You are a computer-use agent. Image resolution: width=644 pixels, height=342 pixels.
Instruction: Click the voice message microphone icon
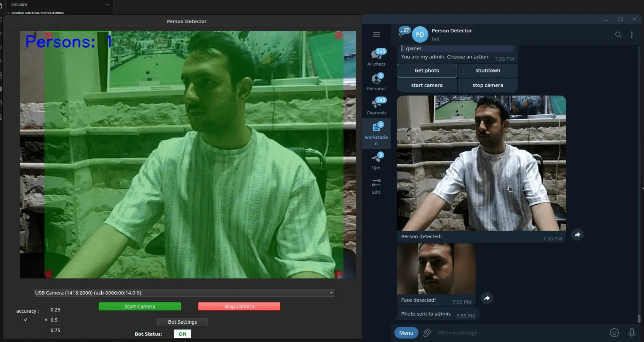631,333
